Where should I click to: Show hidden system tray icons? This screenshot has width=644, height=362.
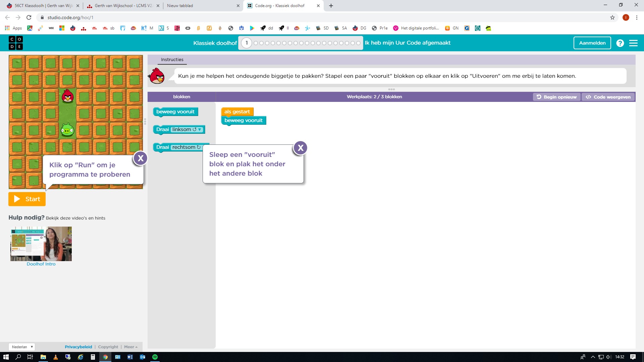tap(593, 357)
